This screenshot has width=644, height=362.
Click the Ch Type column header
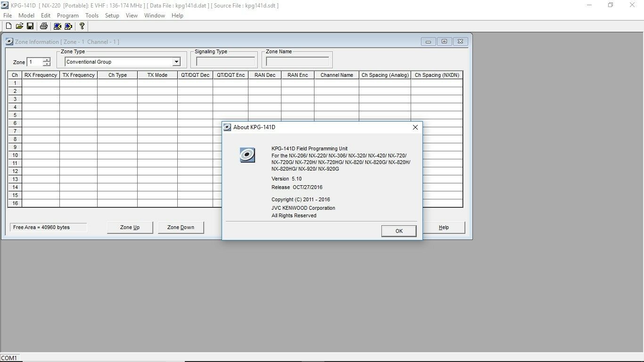tap(117, 75)
